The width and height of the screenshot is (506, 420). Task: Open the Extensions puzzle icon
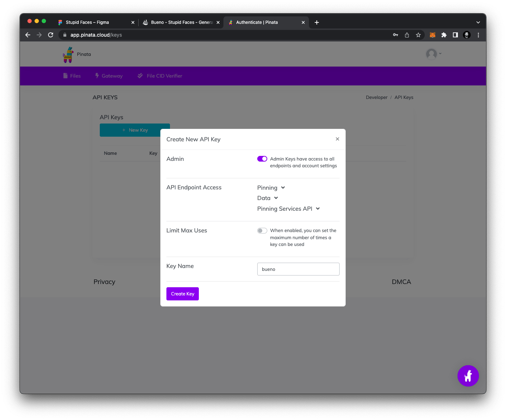tap(444, 35)
